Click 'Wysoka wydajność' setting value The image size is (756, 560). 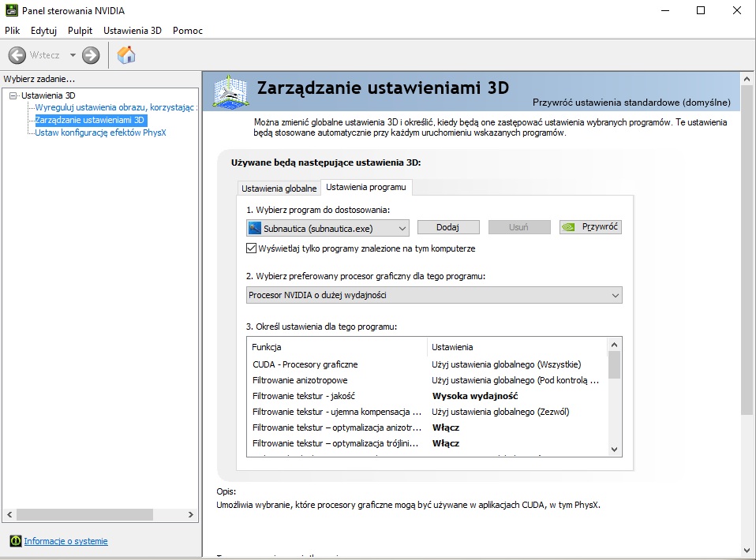tap(475, 396)
